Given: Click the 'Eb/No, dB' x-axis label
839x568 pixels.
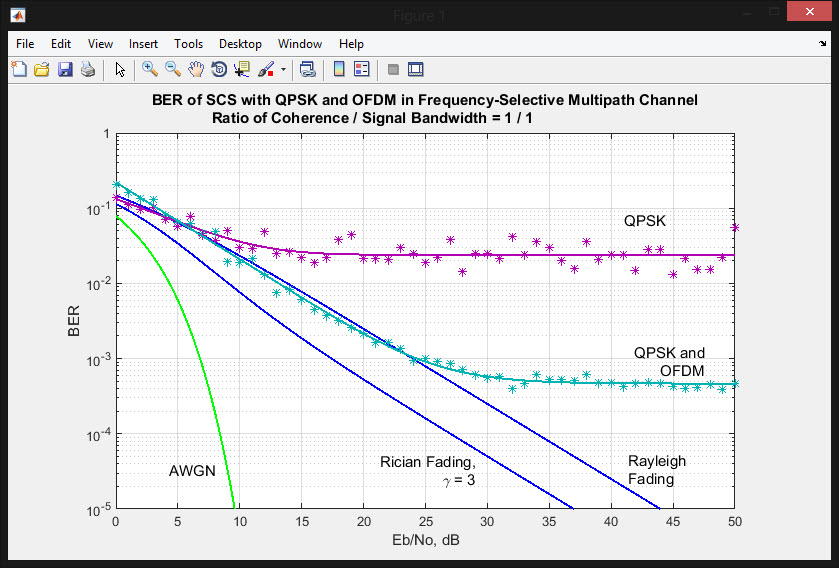Looking at the screenshot, I should (x=425, y=540).
